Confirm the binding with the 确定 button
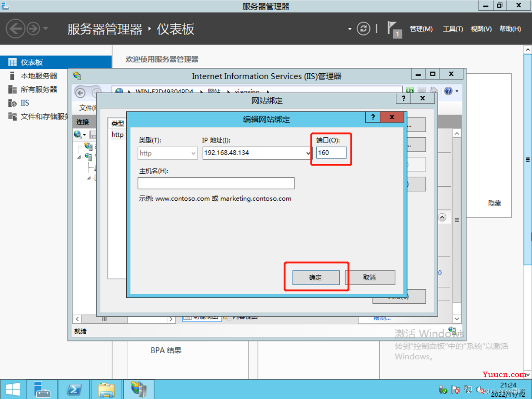 coord(315,278)
